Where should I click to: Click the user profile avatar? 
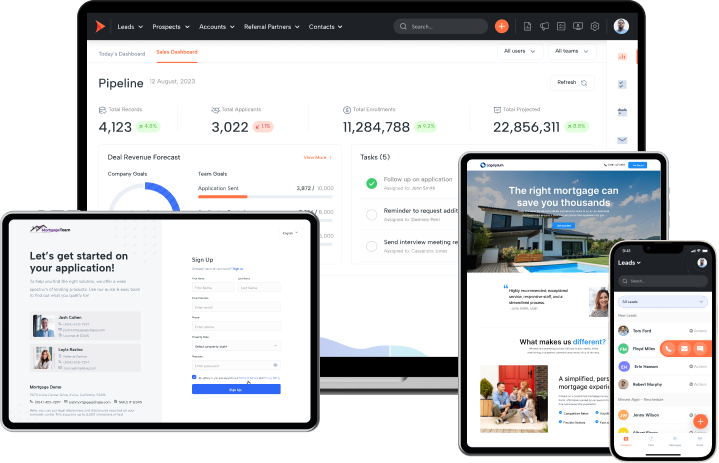pos(621,26)
